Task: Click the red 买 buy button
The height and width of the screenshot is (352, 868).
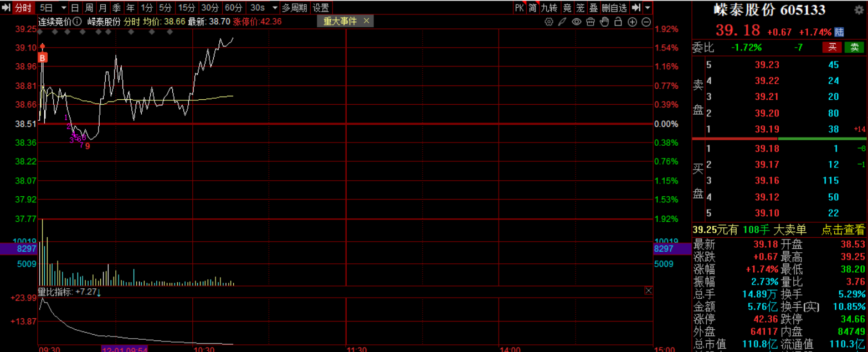Action: pos(832,47)
